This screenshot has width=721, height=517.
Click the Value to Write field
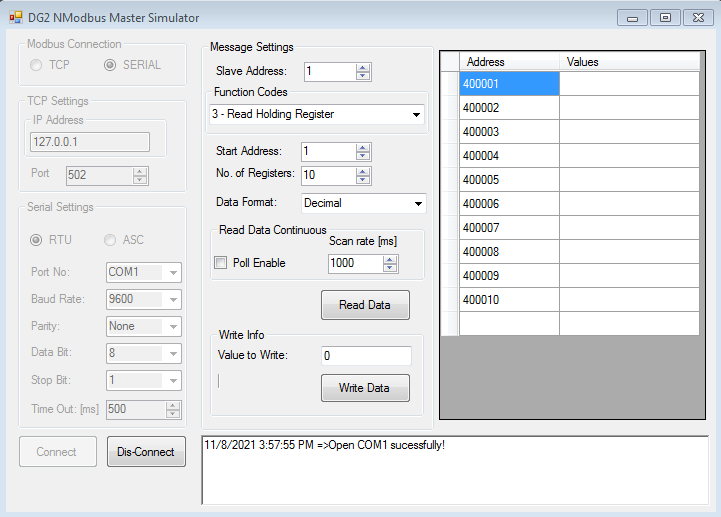(366, 356)
